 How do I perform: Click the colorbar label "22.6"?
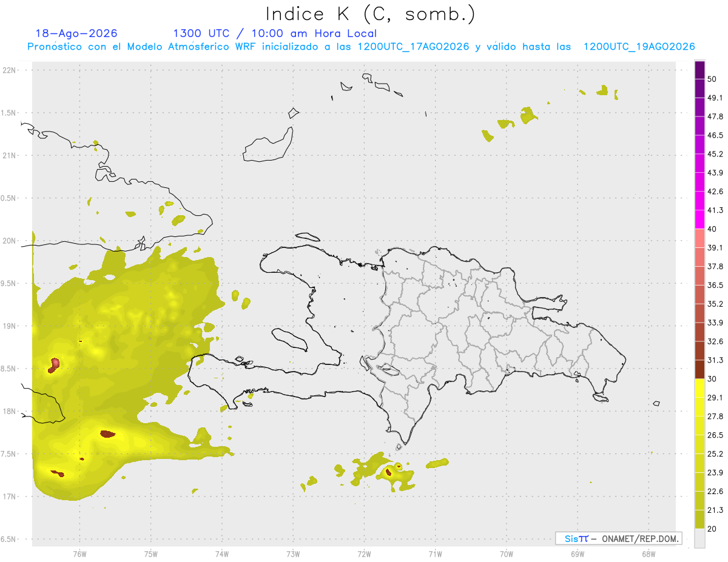tap(715, 492)
